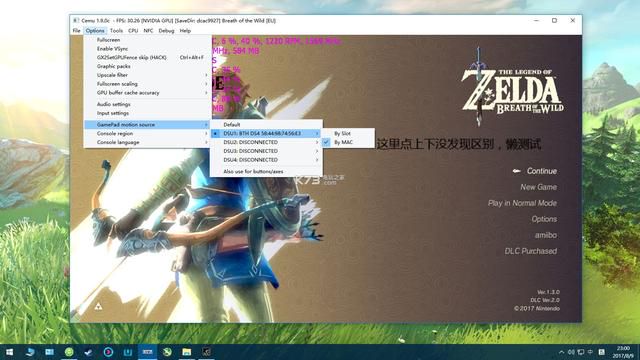The image size is (640, 360).
Task: Open the dark square app taskbar icon
Action: click(206, 352)
